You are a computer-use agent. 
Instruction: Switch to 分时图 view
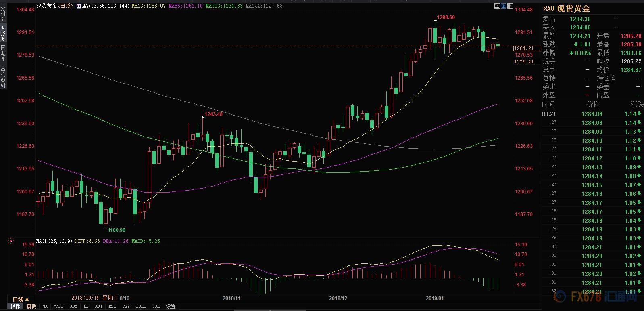click(3, 13)
